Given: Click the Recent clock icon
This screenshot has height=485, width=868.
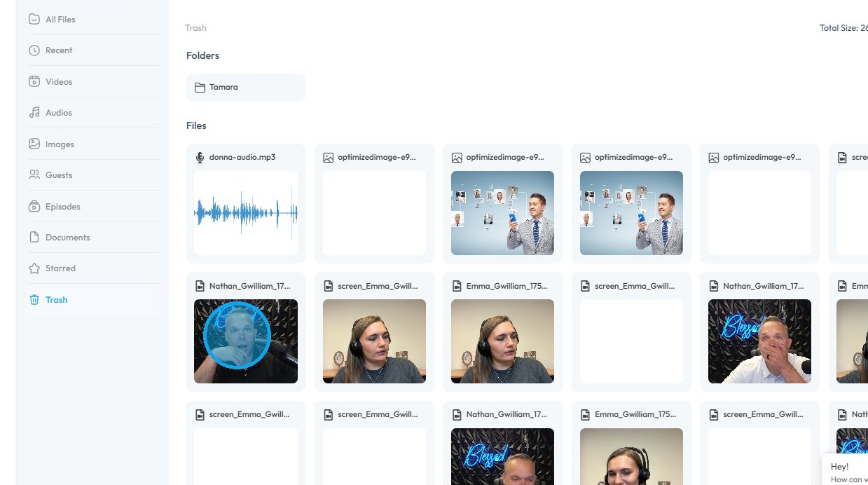Looking at the screenshot, I should [x=34, y=50].
